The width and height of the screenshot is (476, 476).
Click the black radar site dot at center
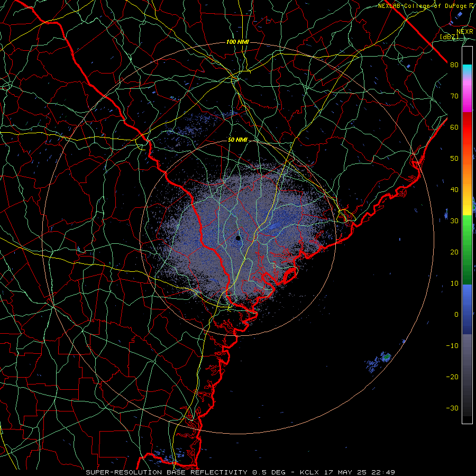pos(238,238)
